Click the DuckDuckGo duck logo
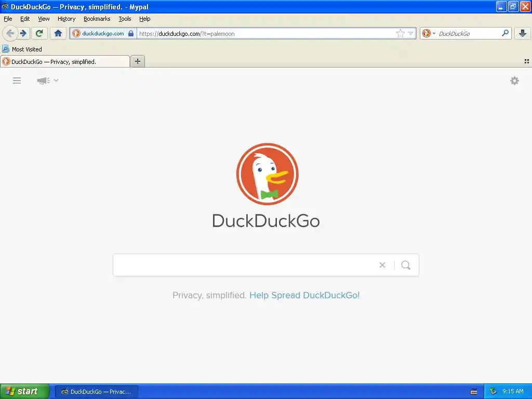 268,174
